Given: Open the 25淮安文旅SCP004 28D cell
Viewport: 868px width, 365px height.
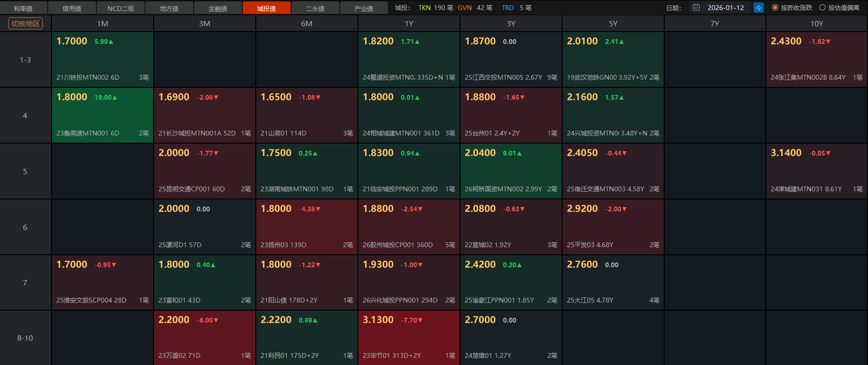Looking at the screenshot, I should tap(103, 282).
